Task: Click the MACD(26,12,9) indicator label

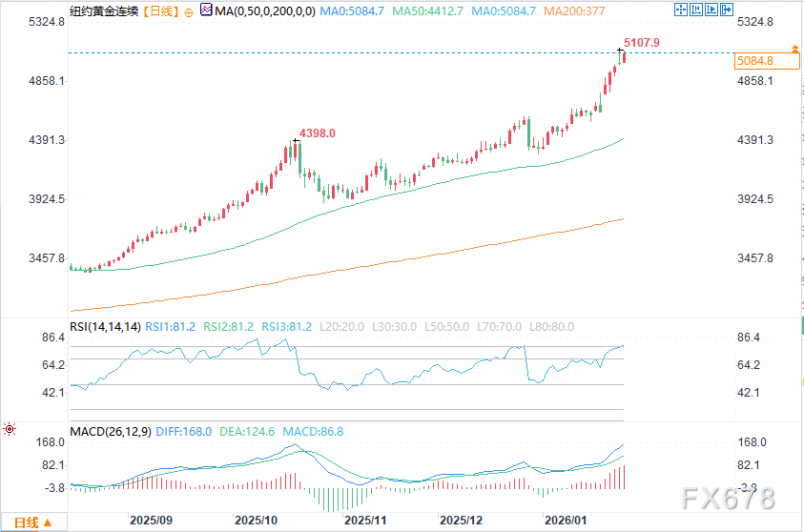Action: click(x=112, y=432)
